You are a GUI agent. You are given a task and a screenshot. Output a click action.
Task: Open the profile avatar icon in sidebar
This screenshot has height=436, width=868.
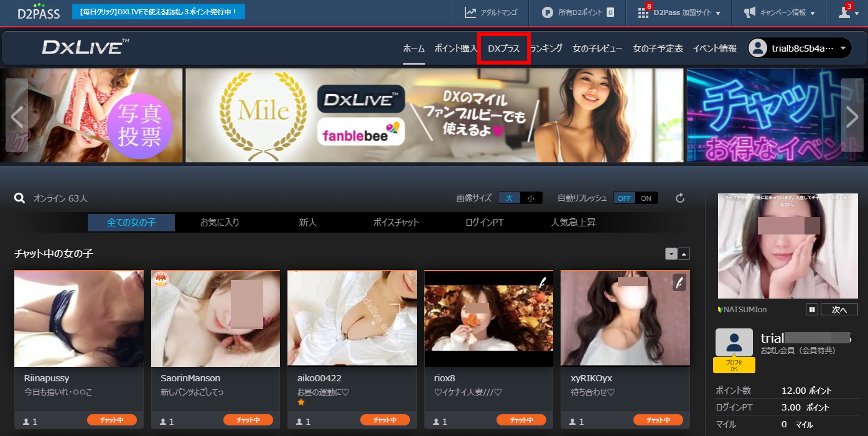point(734,343)
